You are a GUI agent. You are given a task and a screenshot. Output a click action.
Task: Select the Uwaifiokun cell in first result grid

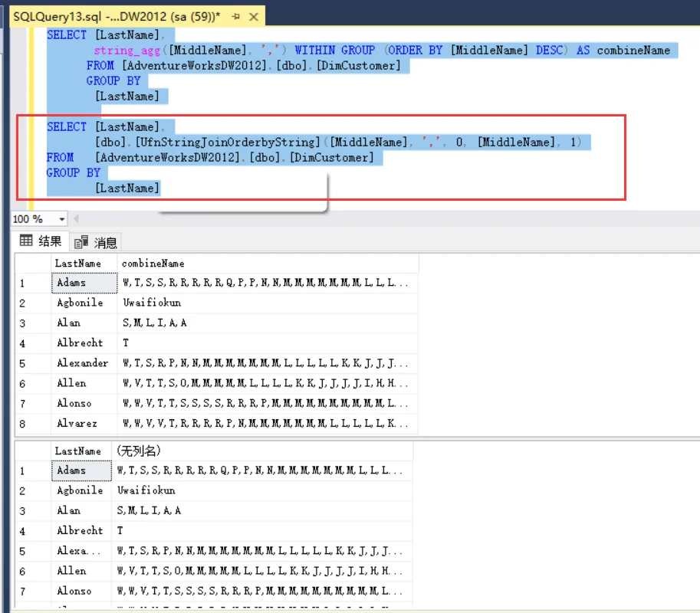pos(268,303)
